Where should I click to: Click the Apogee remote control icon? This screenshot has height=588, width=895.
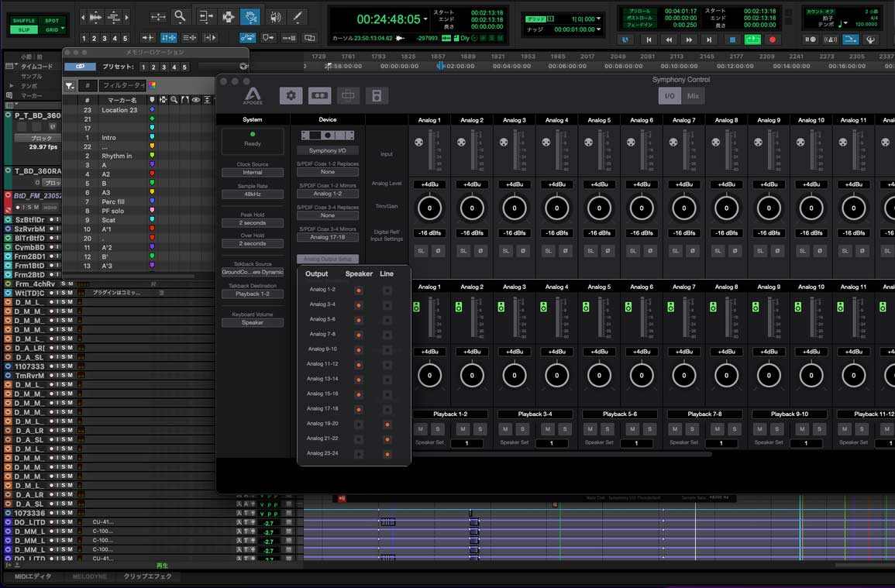pyautogui.click(x=377, y=95)
